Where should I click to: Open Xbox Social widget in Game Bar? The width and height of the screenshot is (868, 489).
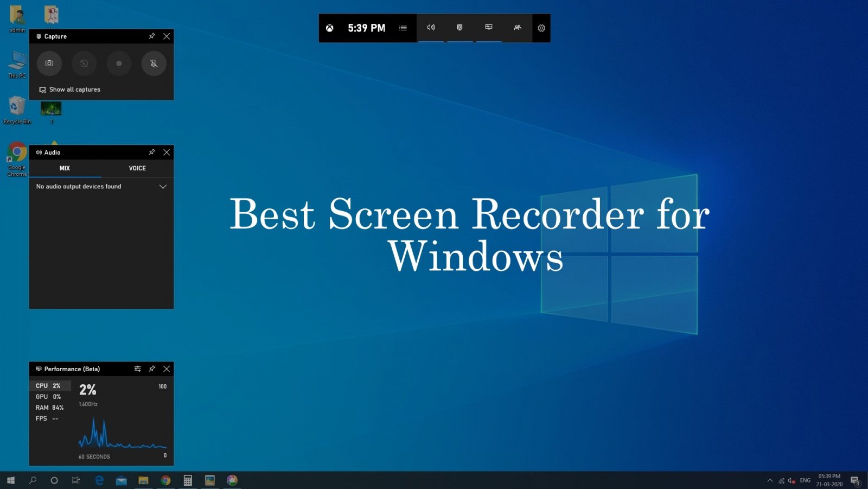point(518,28)
